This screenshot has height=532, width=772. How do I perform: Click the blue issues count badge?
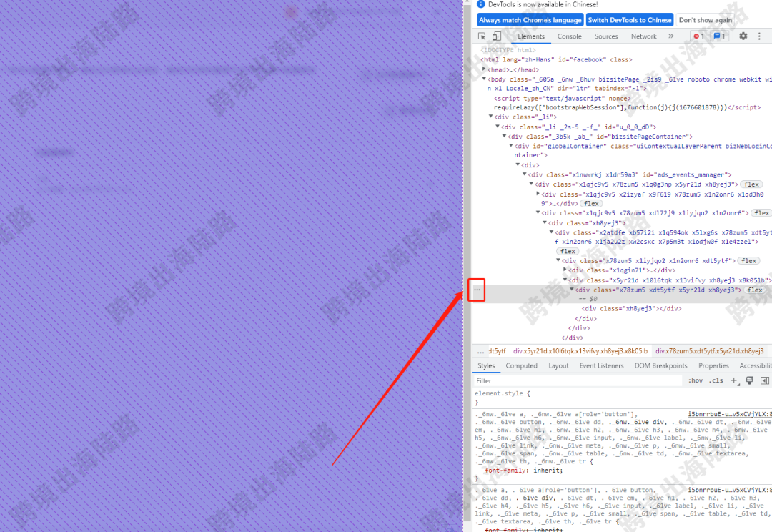(x=719, y=36)
